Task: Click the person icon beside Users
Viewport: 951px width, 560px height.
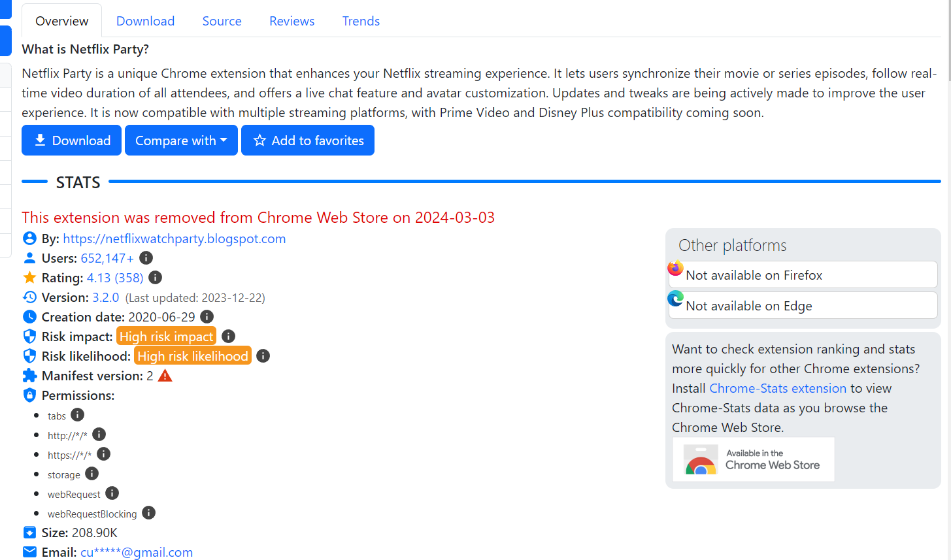Action: click(29, 258)
